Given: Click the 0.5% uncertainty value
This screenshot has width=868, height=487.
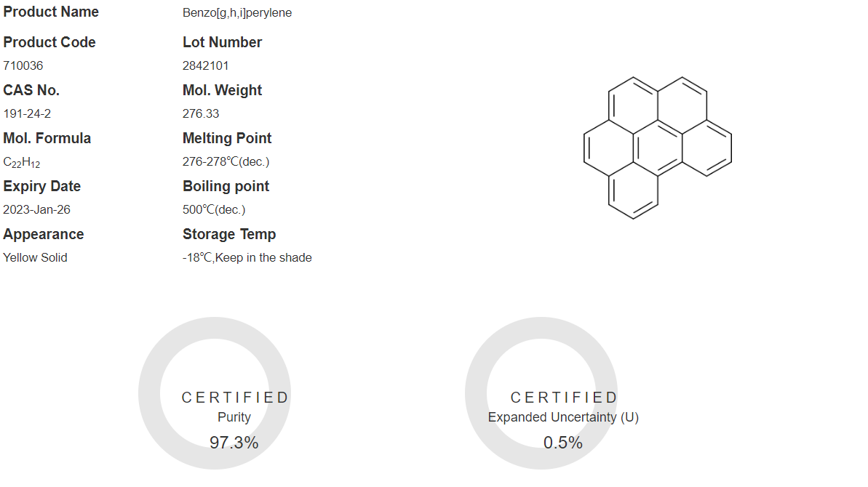Looking at the screenshot, I should tap(562, 443).
